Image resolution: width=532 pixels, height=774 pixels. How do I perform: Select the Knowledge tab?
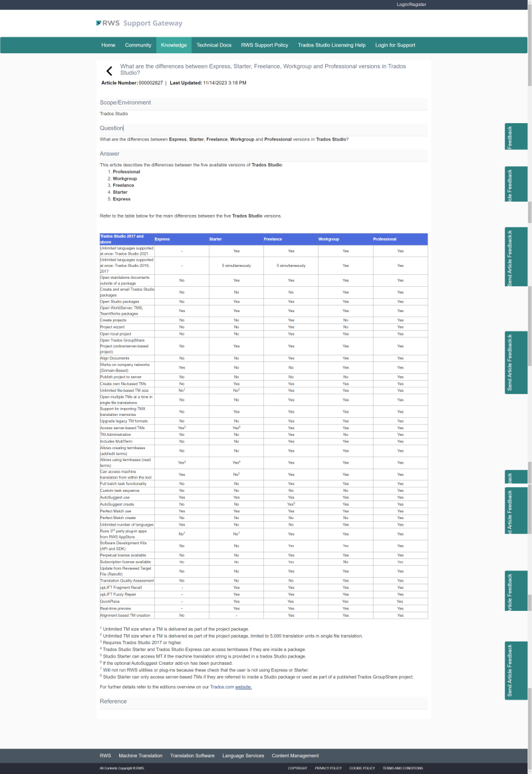[174, 45]
